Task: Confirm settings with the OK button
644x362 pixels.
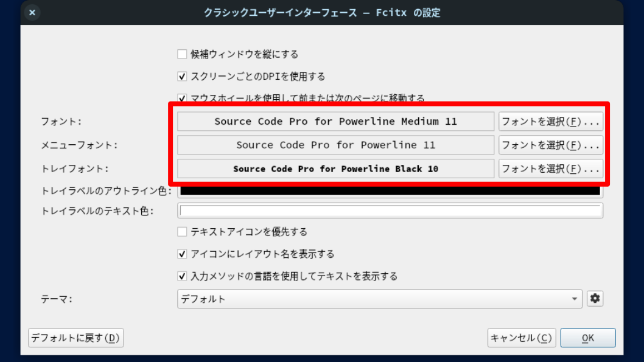Action: click(587, 338)
